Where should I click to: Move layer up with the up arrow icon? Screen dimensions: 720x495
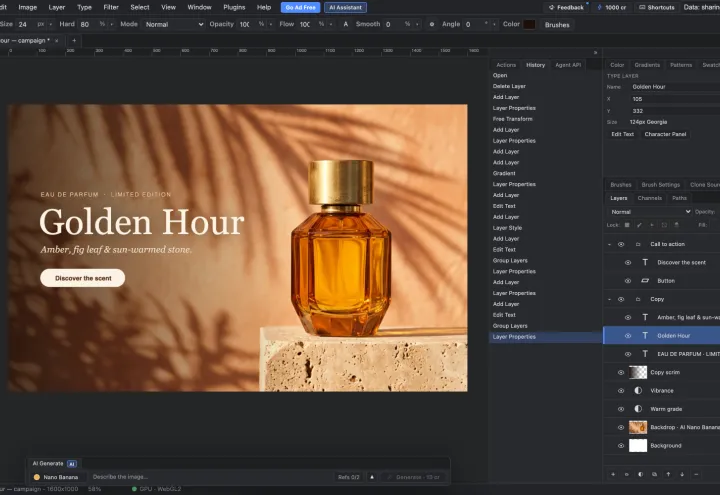coord(668,474)
